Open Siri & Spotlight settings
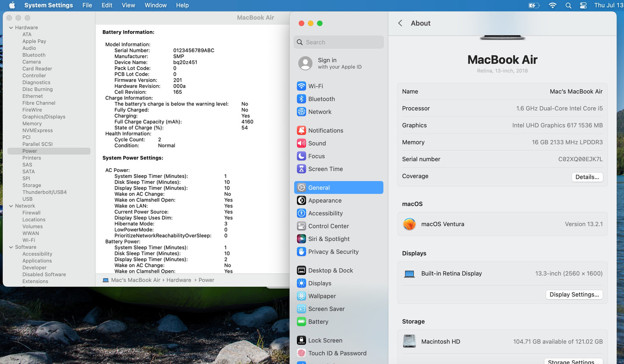Image resolution: width=624 pixels, height=364 pixels. (x=328, y=239)
